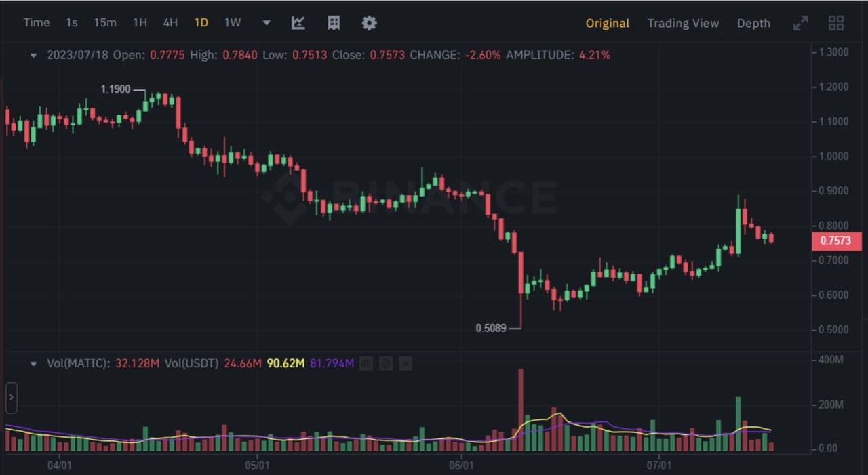
Task: Click the order history receipt icon
Action: point(334,23)
